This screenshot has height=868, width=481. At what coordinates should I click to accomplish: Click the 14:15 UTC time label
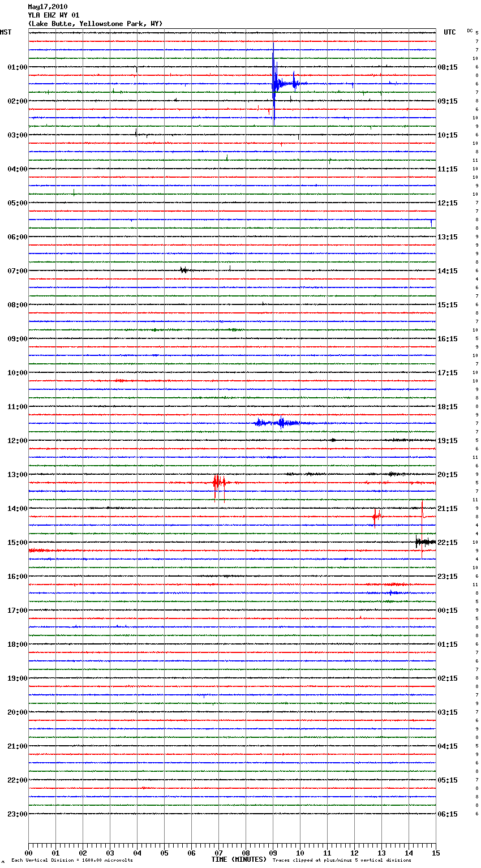coord(448,270)
